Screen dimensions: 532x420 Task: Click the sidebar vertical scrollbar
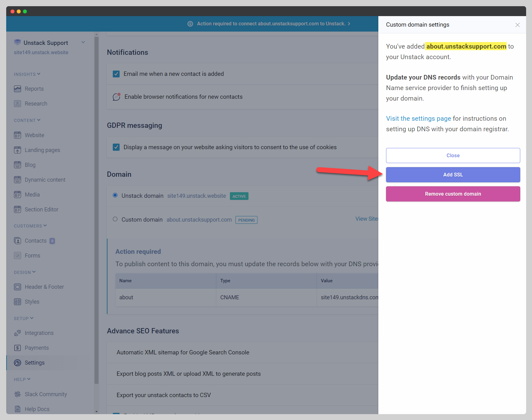click(96, 210)
